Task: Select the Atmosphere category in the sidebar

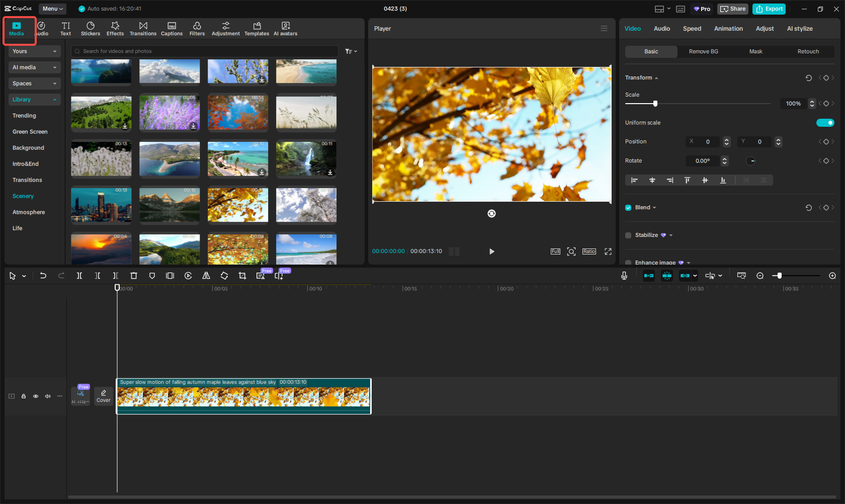Action: tap(29, 212)
